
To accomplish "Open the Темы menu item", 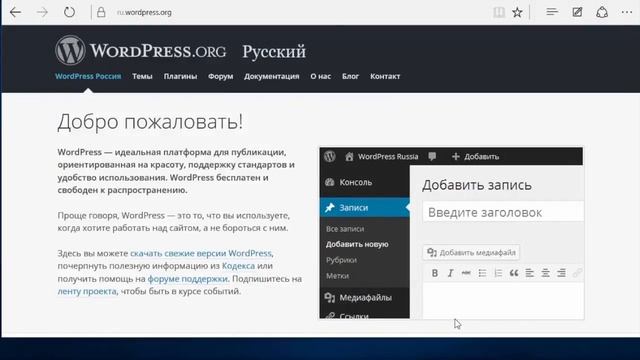I will pos(142,76).
